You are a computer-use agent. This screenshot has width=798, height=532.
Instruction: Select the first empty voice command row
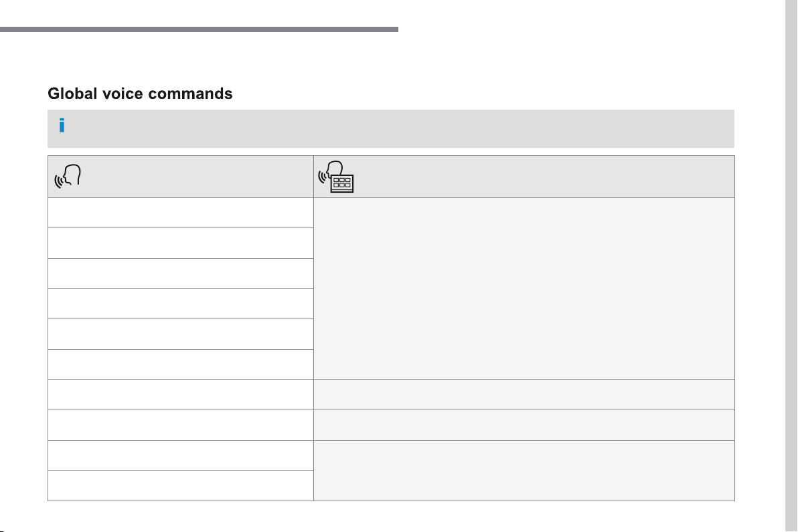(x=181, y=213)
